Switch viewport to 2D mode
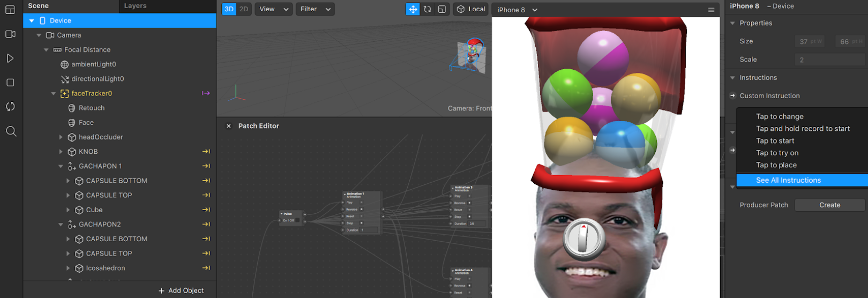Screen dimensions: 868x298 (244, 9)
